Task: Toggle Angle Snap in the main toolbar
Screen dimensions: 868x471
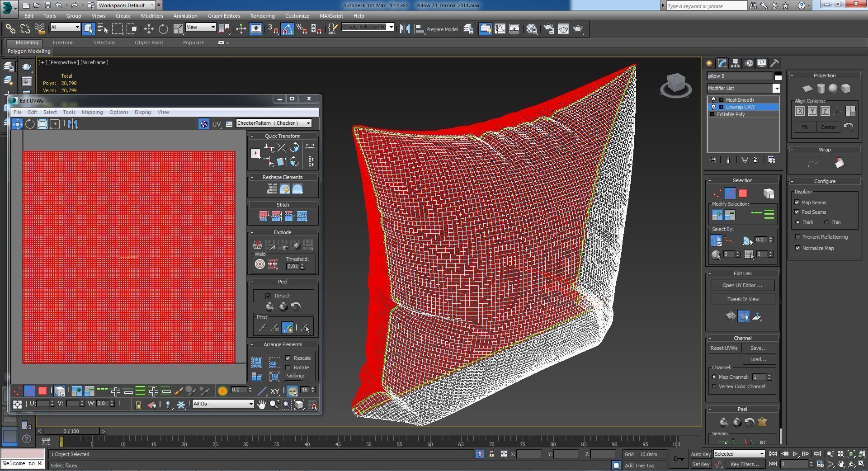Action: pyautogui.click(x=288, y=29)
